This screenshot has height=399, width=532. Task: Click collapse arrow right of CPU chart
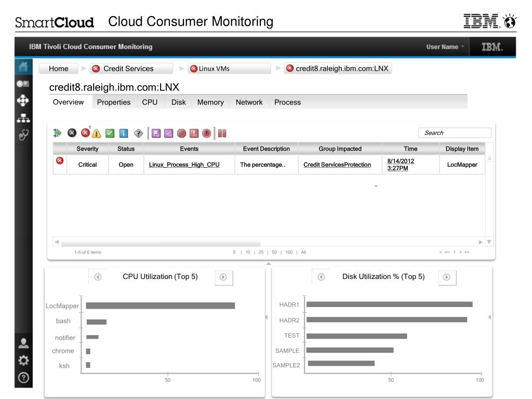(x=267, y=317)
